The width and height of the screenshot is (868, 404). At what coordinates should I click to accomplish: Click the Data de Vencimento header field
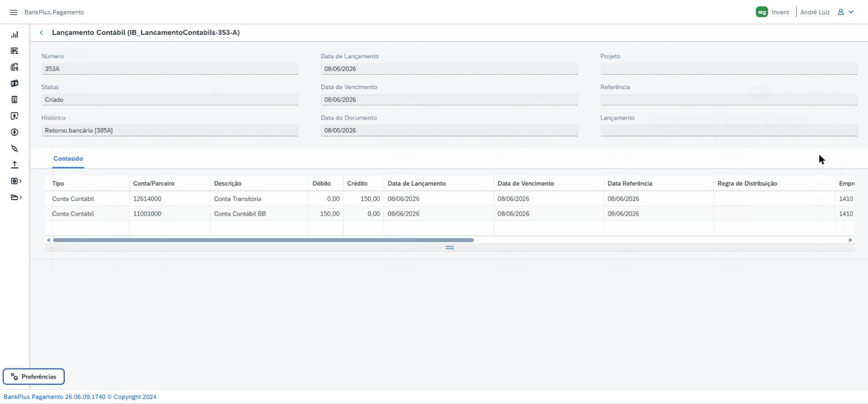tap(449, 100)
